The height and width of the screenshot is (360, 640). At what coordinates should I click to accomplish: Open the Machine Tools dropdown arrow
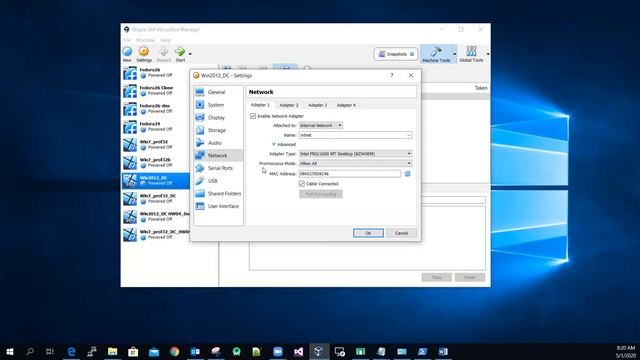[454, 54]
